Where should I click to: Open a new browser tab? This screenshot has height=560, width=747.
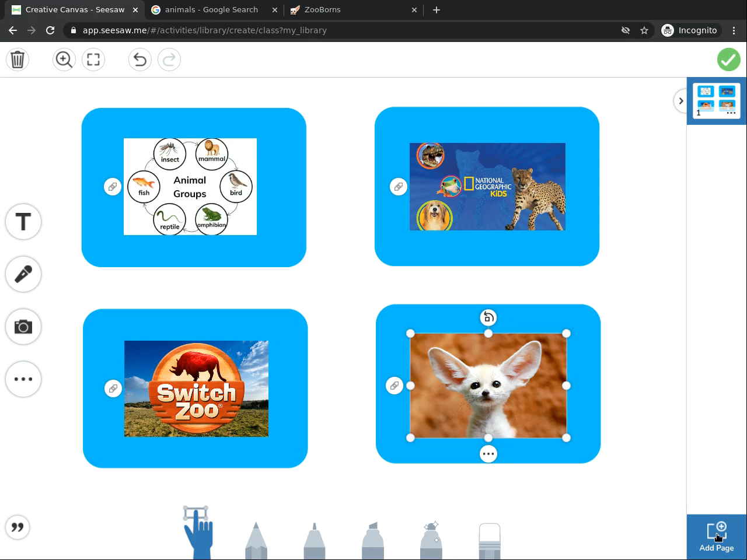pyautogui.click(x=436, y=10)
